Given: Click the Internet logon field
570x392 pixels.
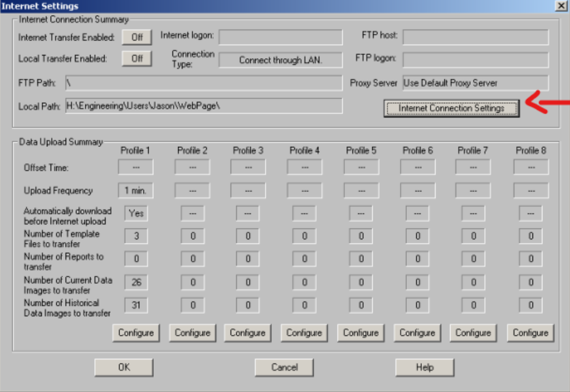Looking at the screenshot, I should click(x=281, y=37).
